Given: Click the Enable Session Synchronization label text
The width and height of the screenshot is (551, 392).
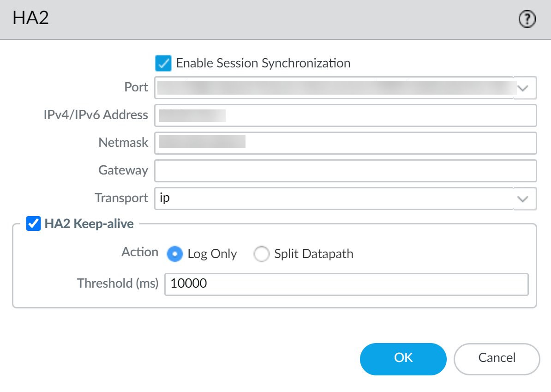Looking at the screenshot, I should pyautogui.click(x=263, y=63).
